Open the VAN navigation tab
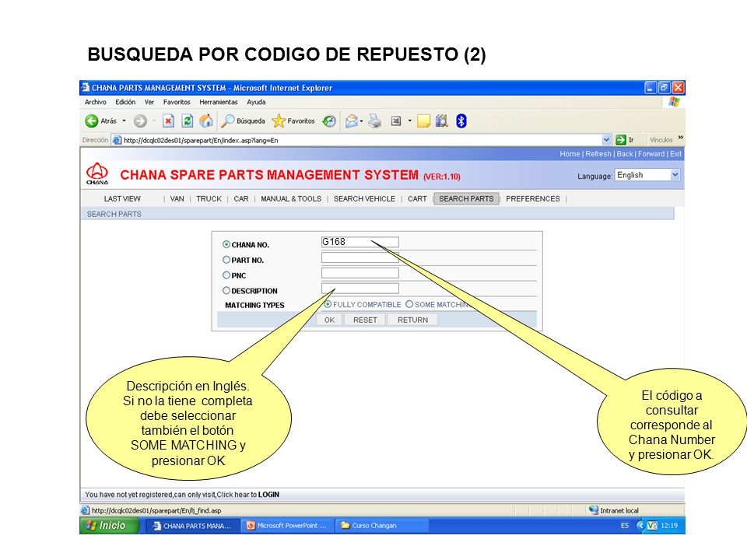The image size is (747, 560). [177, 198]
